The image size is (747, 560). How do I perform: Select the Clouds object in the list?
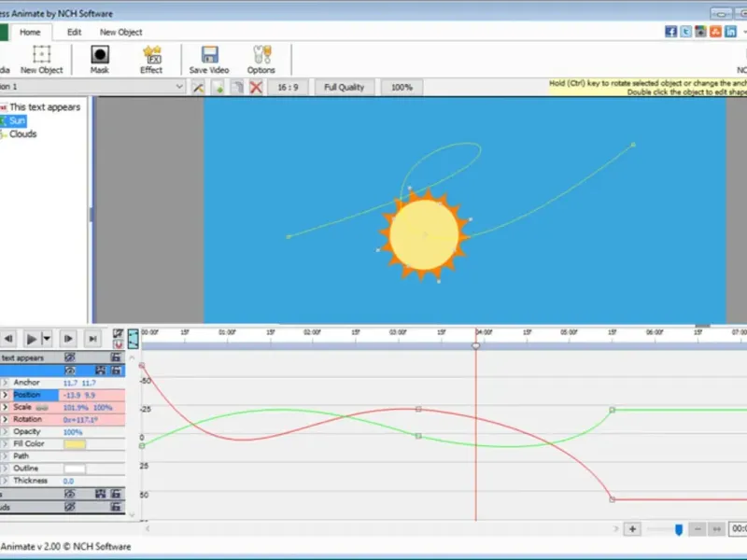point(22,133)
